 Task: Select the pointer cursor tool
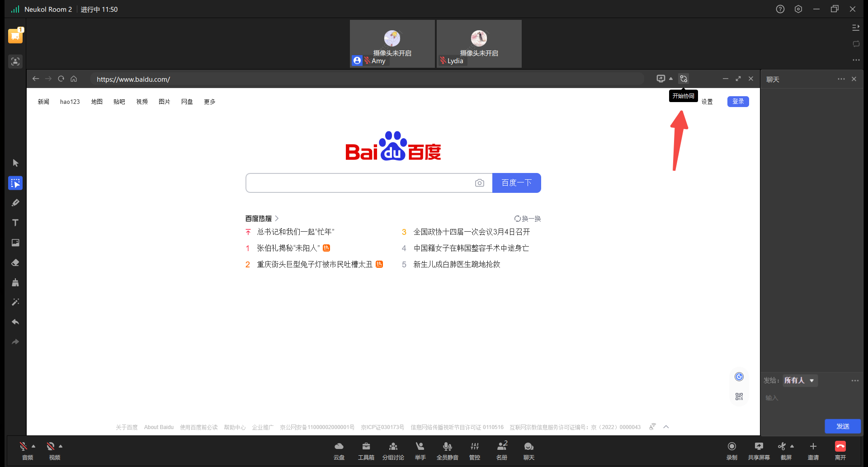click(x=15, y=163)
